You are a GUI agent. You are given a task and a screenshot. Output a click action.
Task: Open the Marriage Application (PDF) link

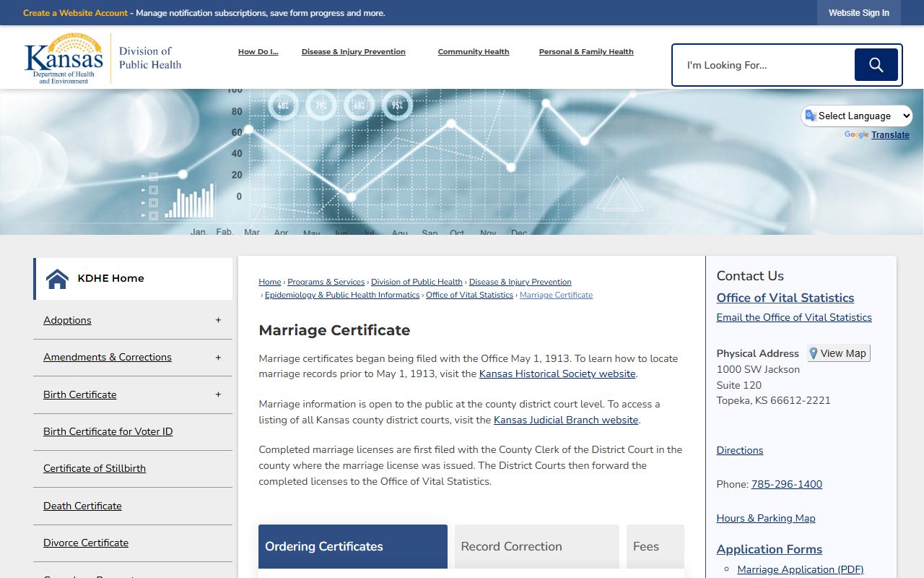tap(801, 570)
